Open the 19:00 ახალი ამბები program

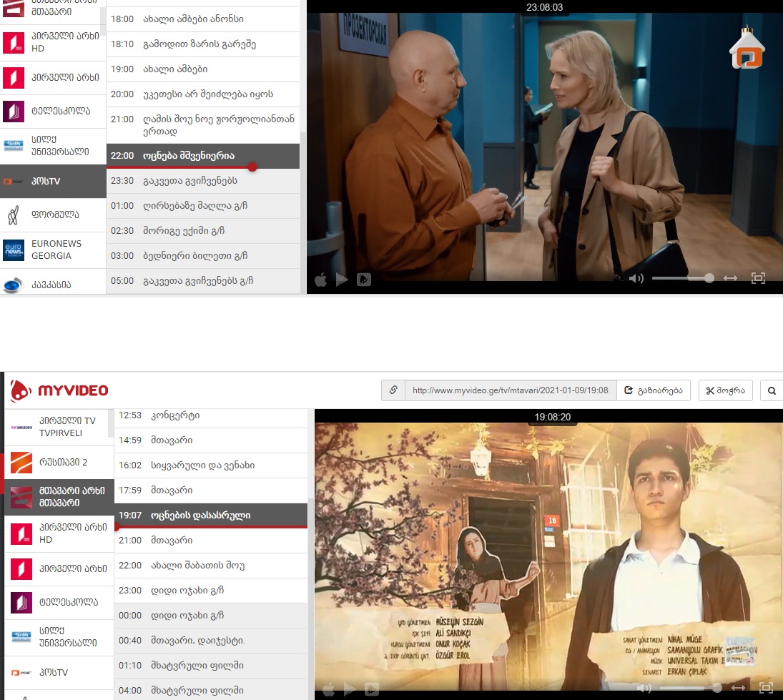point(203,69)
